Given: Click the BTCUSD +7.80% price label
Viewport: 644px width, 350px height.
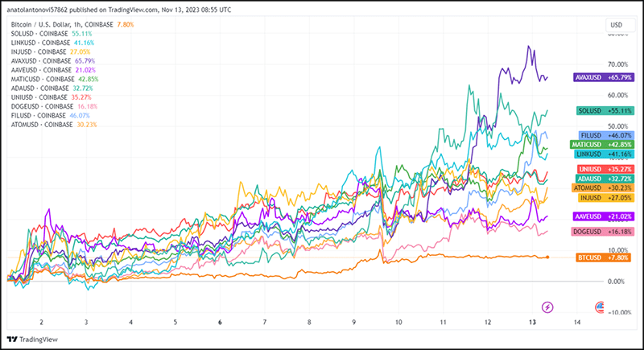Looking at the screenshot, I should [x=603, y=257].
